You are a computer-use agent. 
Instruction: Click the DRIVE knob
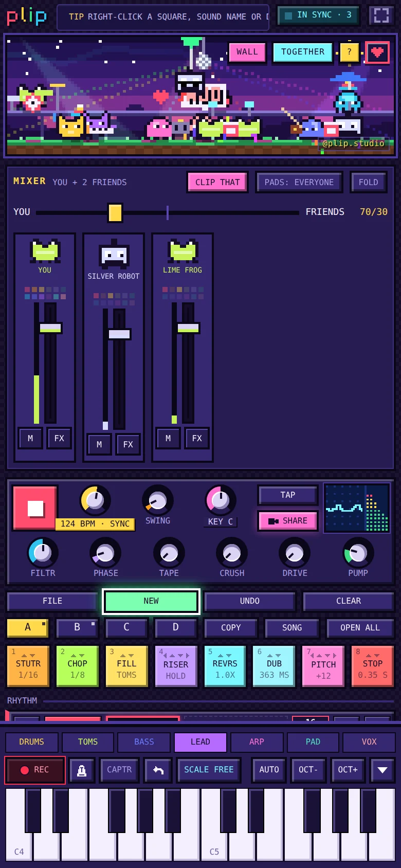(295, 553)
